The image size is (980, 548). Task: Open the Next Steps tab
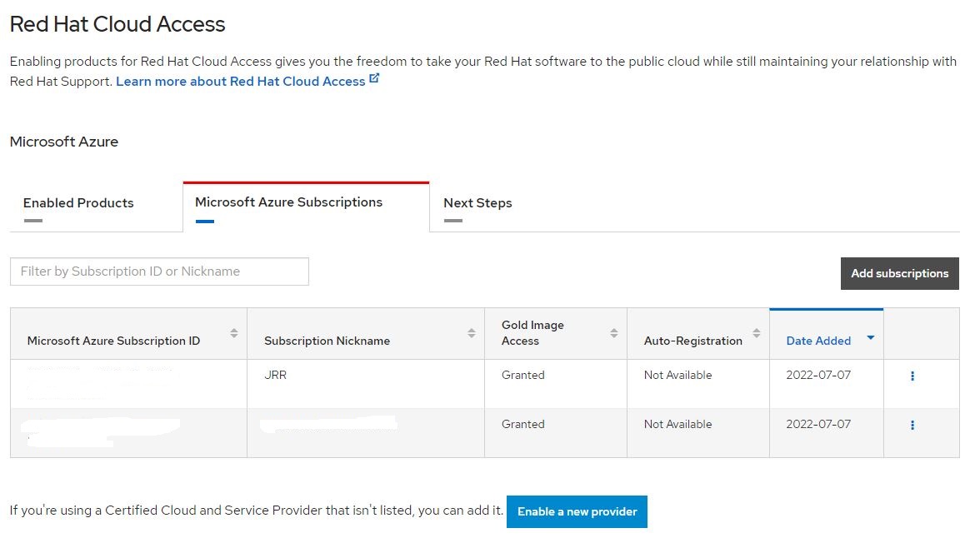pos(477,203)
